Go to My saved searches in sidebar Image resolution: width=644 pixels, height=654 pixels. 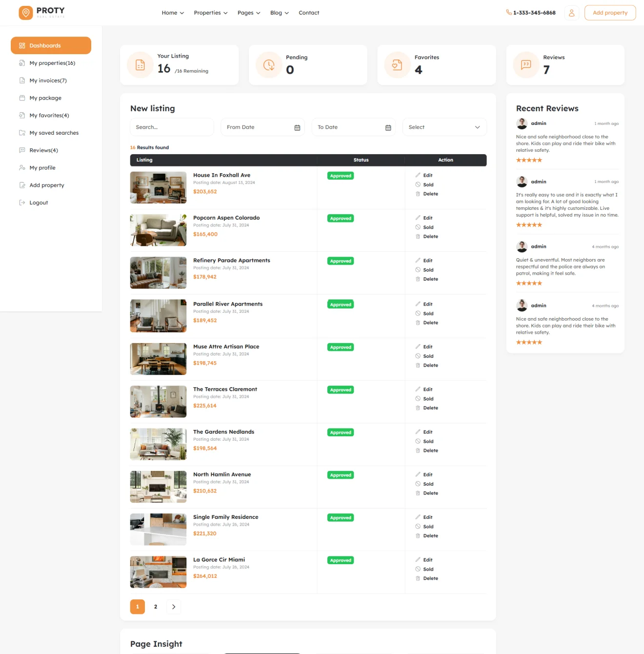pyautogui.click(x=54, y=133)
